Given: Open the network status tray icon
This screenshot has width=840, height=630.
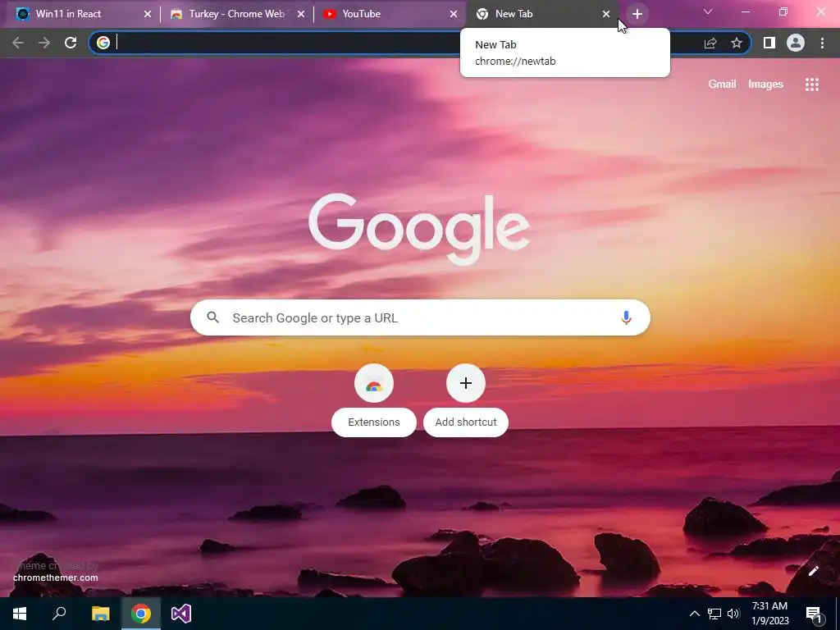Looking at the screenshot, I should (714, 614).
